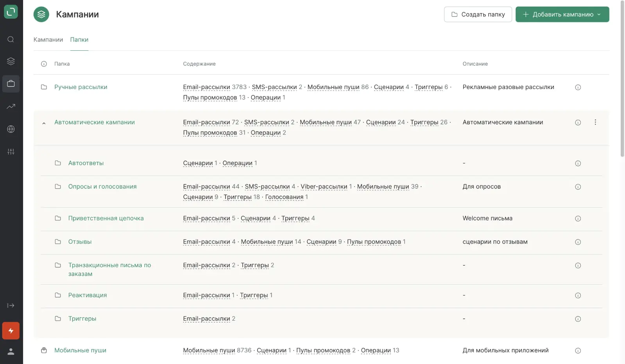Click info icon for Мобильные пуши row

click(578, 350)
